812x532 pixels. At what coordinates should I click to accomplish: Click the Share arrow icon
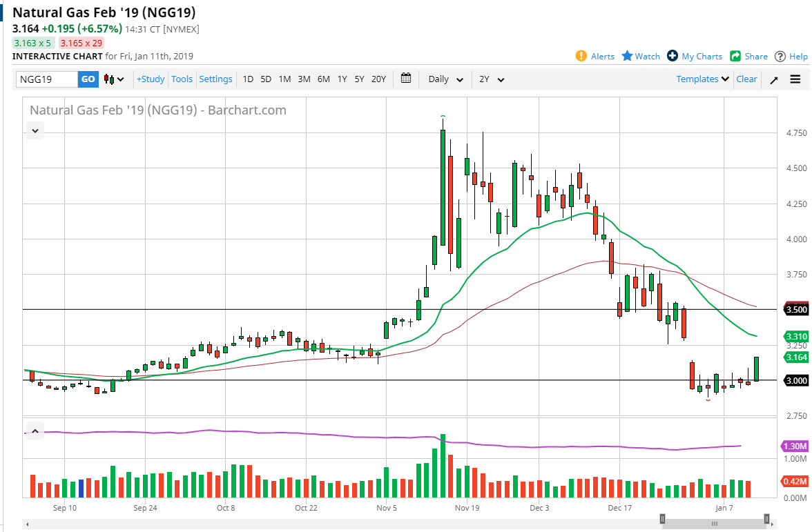[735, 57]
